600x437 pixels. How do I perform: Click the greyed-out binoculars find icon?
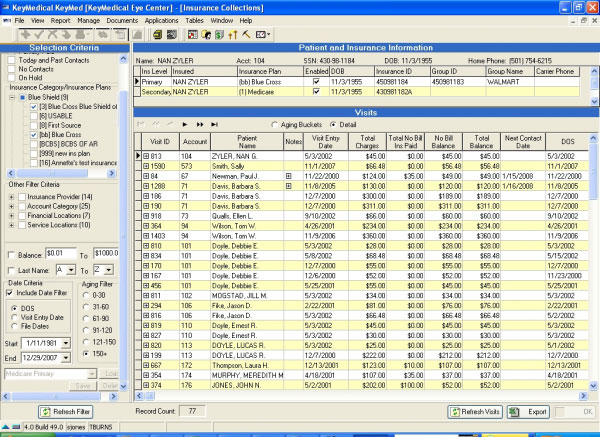coord(103,35)
